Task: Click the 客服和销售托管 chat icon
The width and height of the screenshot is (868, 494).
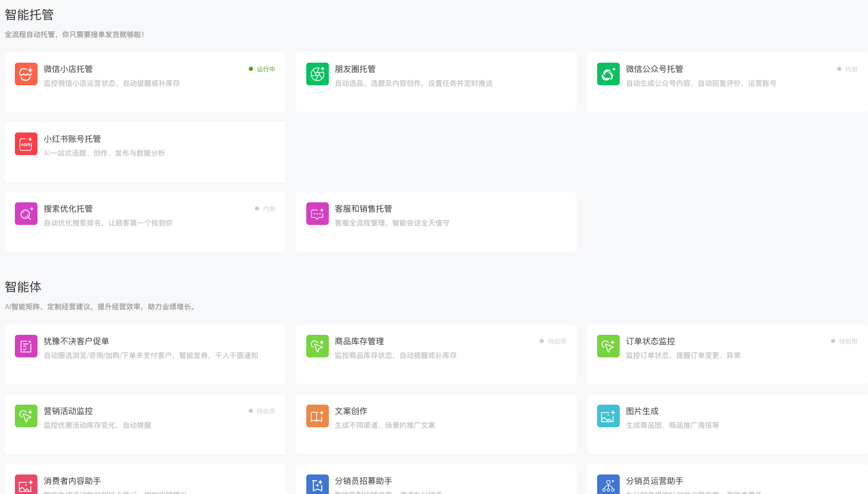Action: click(317, 214)
